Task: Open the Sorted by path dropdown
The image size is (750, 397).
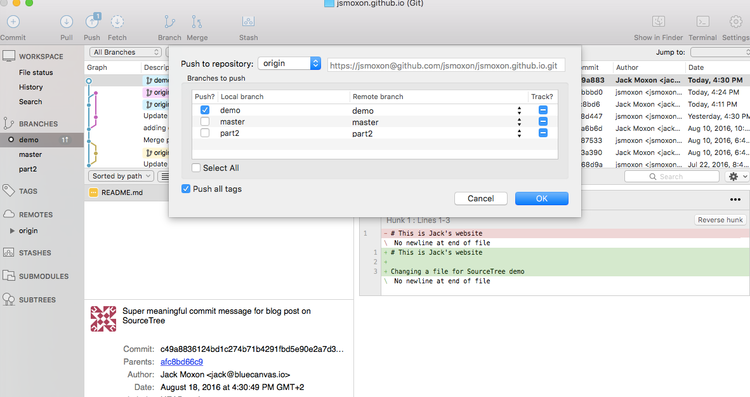Action: point(121,176)
